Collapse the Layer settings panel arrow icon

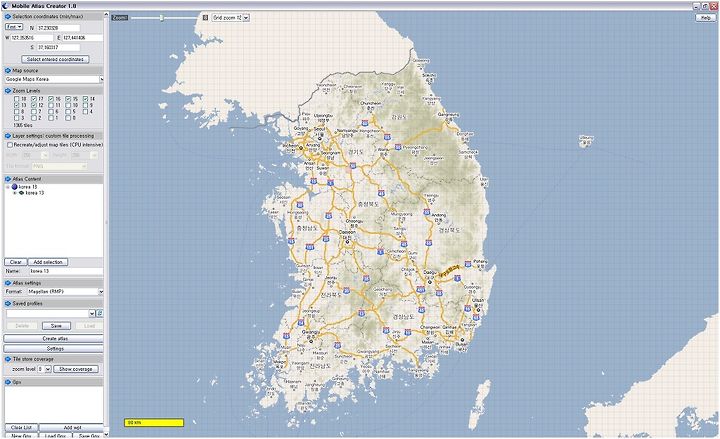tap(7, 136)
